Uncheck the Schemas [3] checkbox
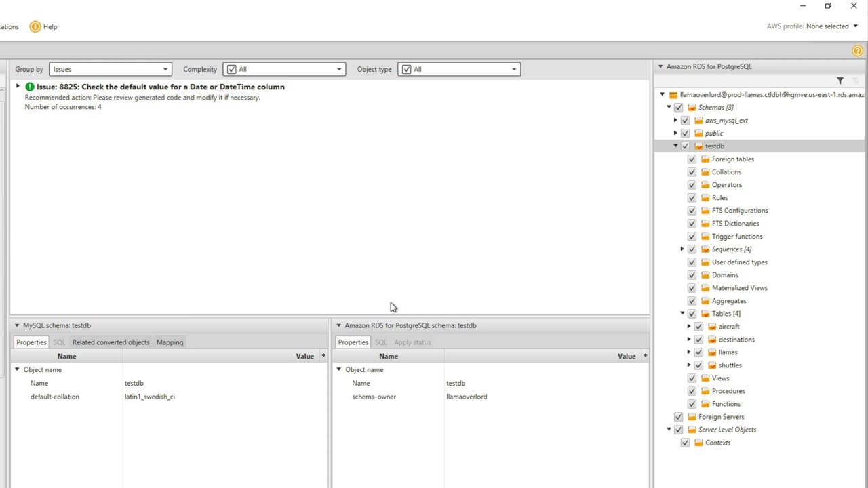Viewport: 868px width, 488px height. pyautogui.click(x=678, y=108)
